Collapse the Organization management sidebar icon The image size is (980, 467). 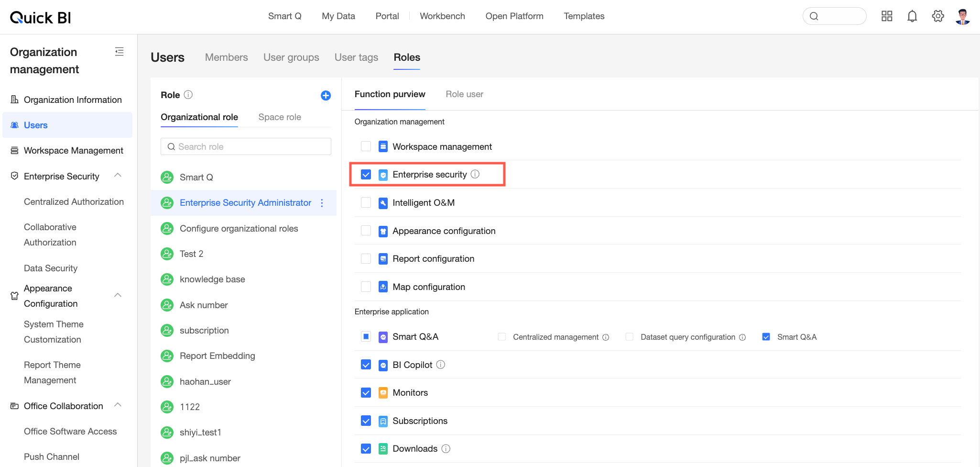(120, 52)
